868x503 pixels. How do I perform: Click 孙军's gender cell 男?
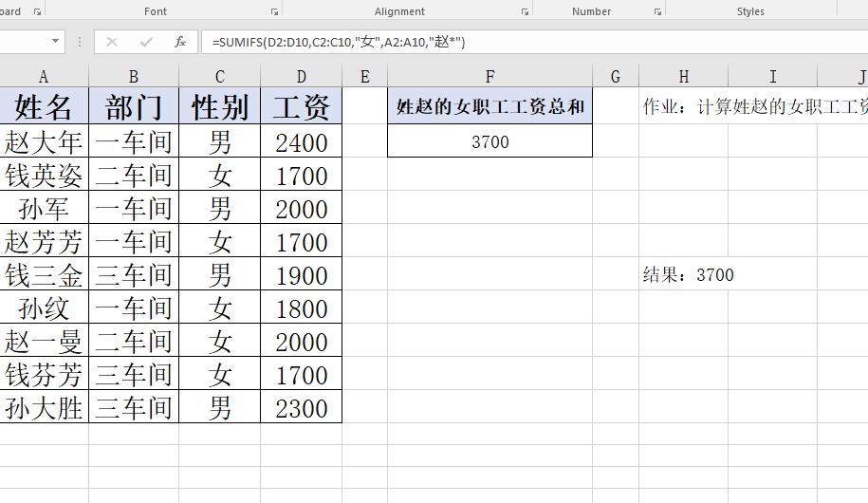(x=220, y=207)
